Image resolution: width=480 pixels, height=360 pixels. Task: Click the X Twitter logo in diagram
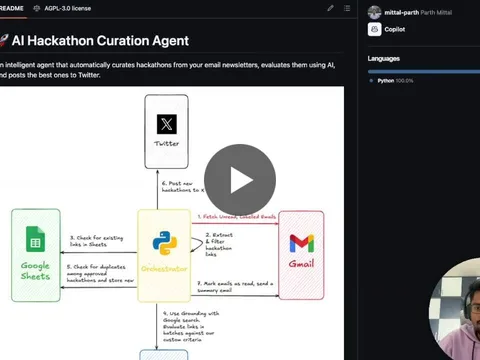point(167,124)
